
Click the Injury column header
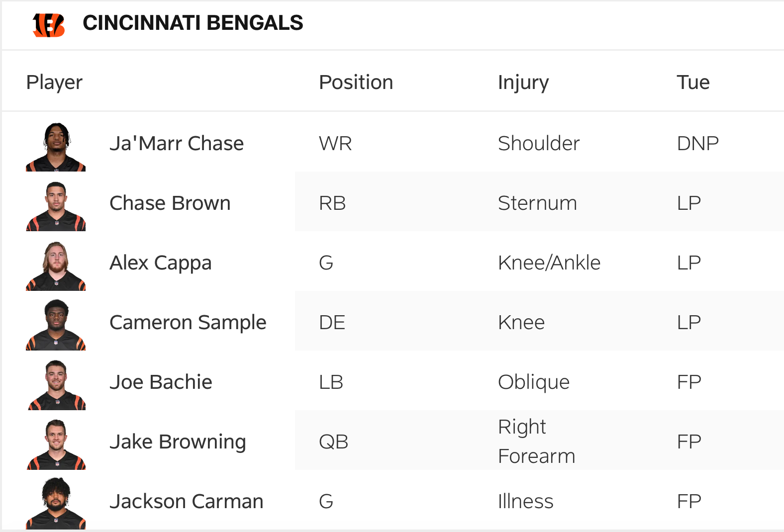(523, 83)
